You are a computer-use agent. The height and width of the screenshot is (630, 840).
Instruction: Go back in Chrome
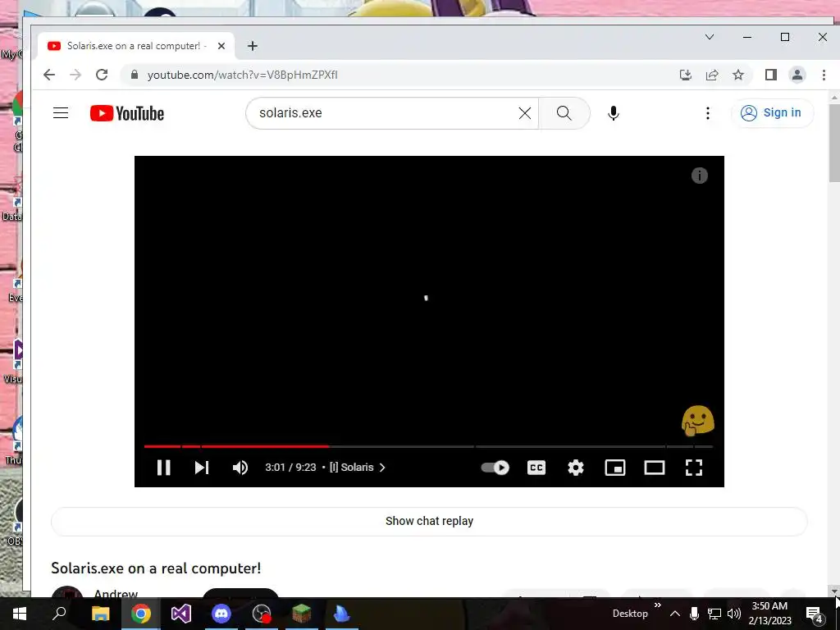tap(49, 75)
